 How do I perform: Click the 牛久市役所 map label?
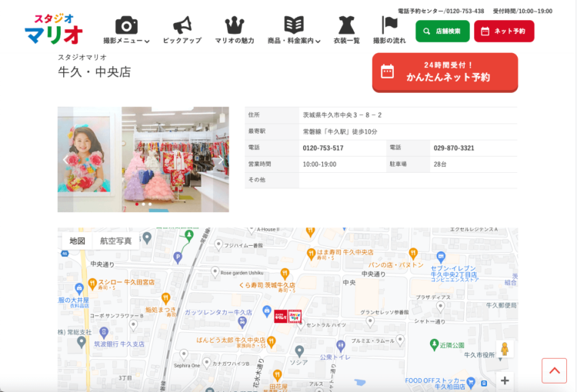tap(479, 355)
